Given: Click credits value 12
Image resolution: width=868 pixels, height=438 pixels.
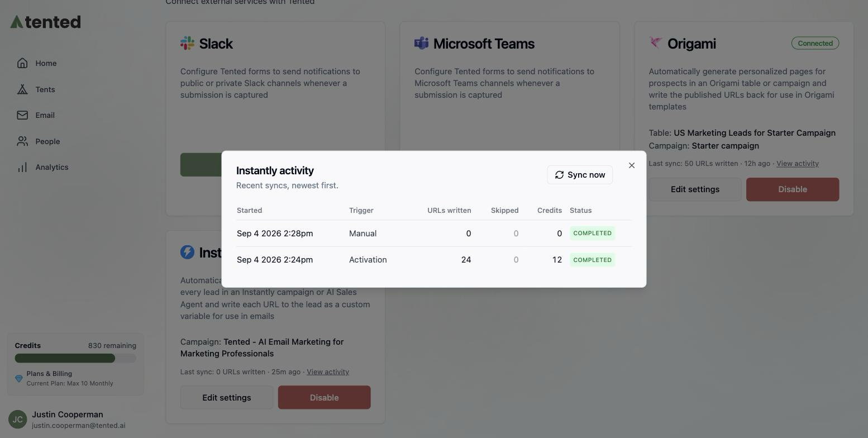Looking at the screenshot, I should [557, 260].
